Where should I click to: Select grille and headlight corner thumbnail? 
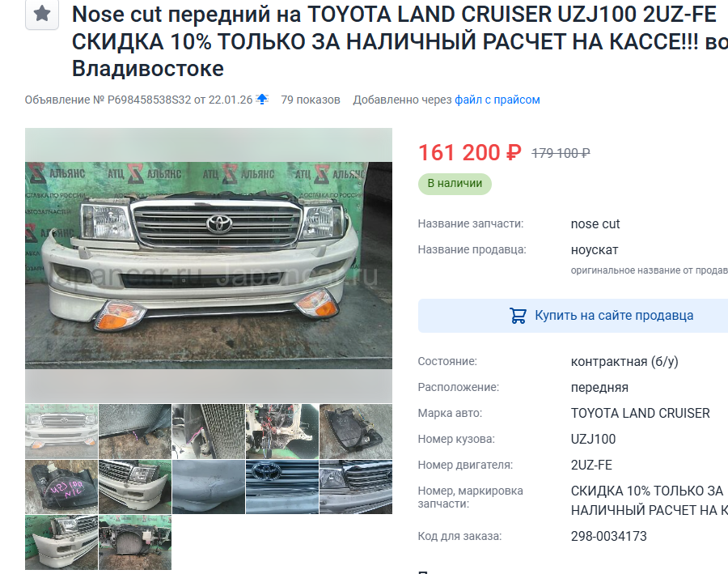pos(356,487)
